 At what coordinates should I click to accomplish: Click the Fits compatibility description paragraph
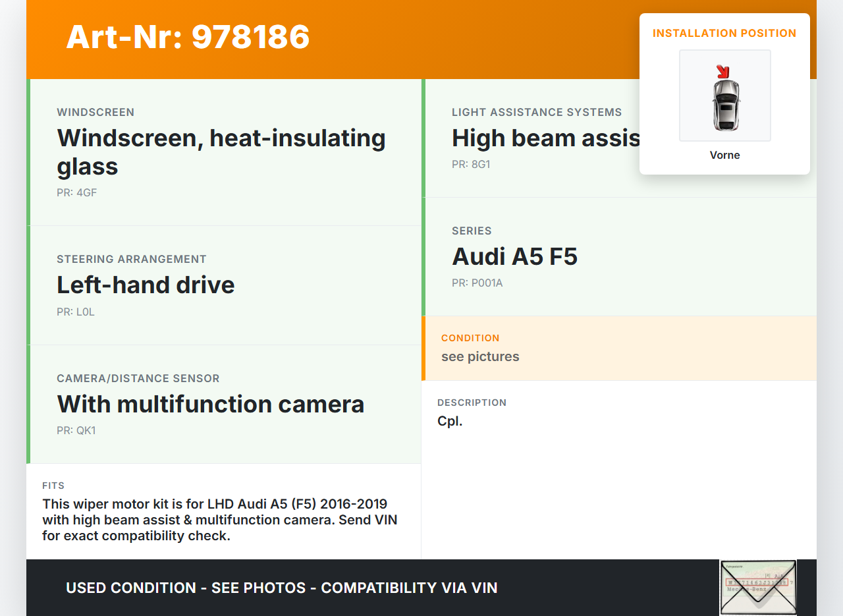220,520
